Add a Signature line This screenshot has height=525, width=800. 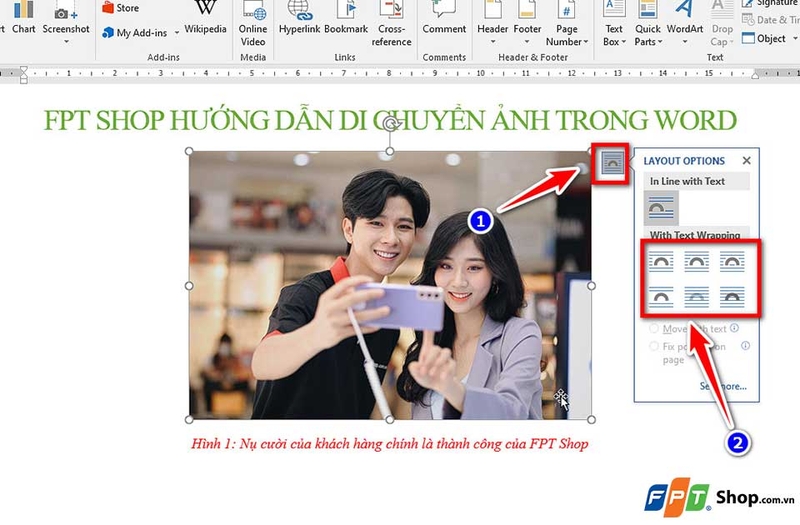point(770,4)
